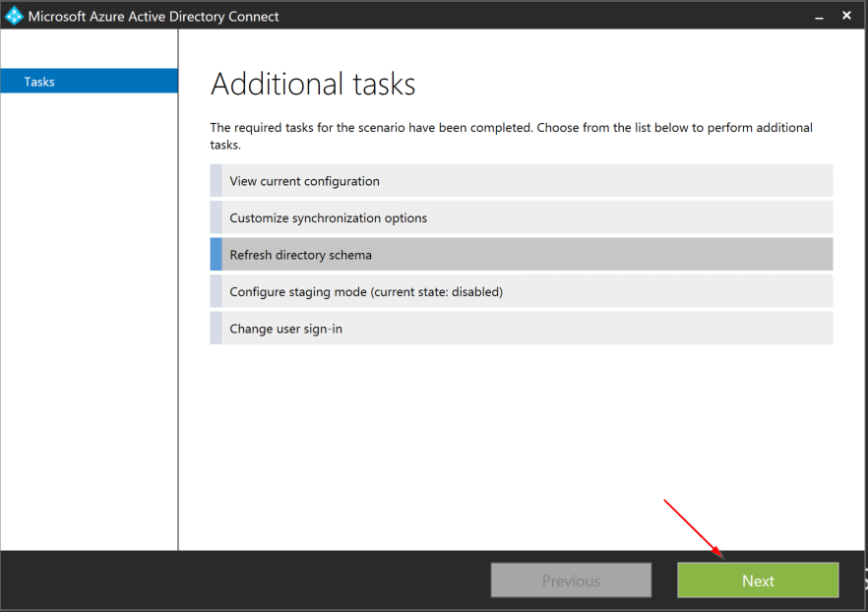The image size is (868, 612).
Task: Click the accent bar beside "Customize synchronization options"
Action: click(214, 217)
